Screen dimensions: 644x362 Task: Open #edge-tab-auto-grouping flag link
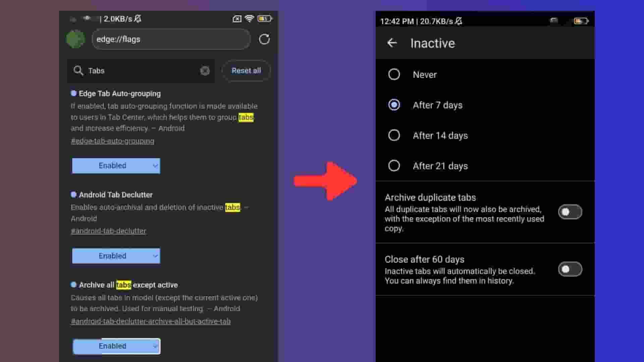pos(112,141)
